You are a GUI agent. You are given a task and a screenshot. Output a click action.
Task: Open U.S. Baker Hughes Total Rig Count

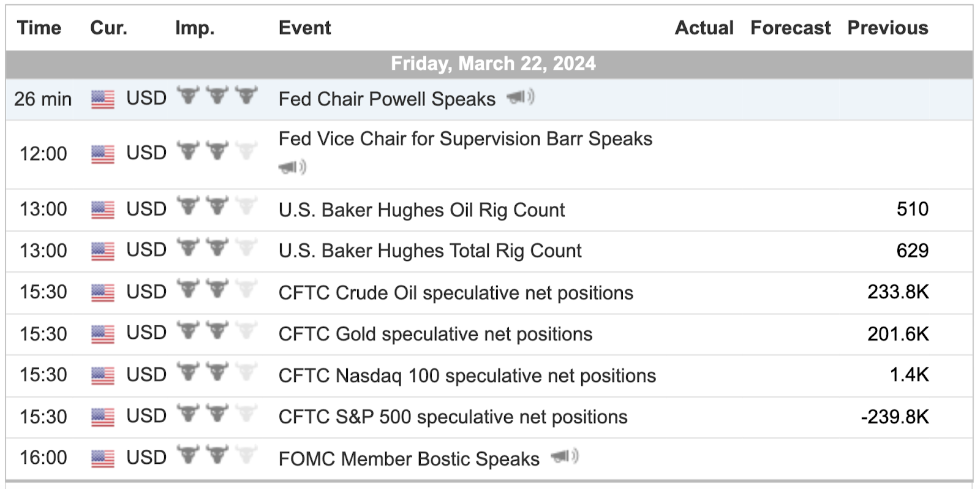pyautogui.click(x=430, y=251)
